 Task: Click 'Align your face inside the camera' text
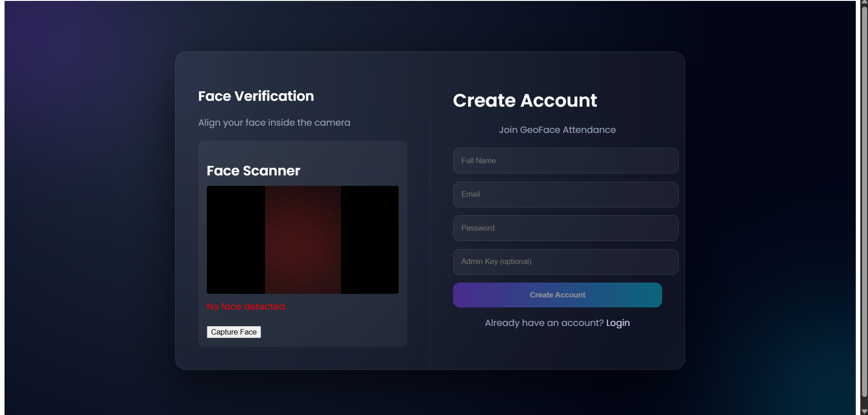click(x=274, y=123)
